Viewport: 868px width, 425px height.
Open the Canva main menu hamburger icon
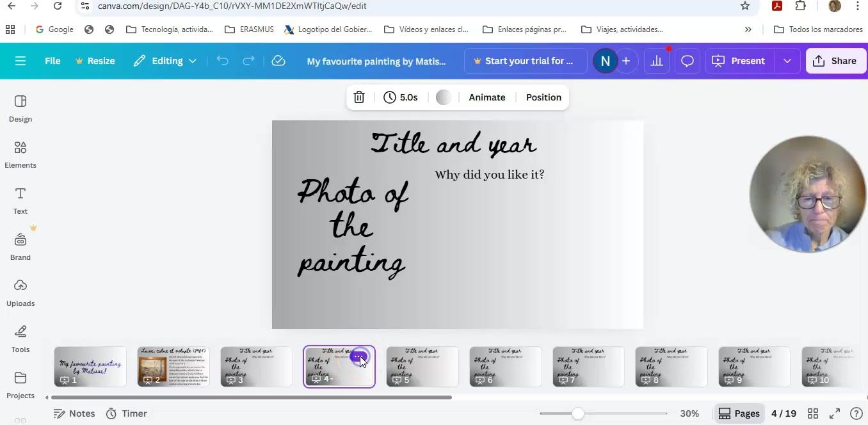[20, 61]
